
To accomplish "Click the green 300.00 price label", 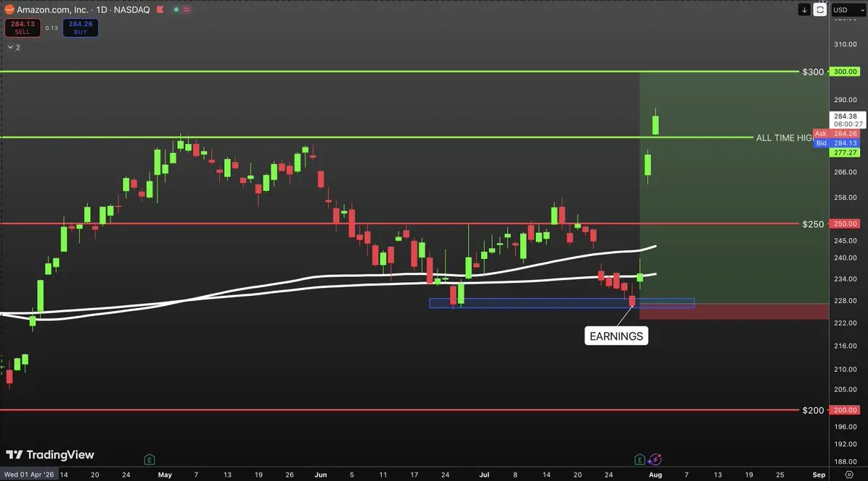I will coord(846,72).
